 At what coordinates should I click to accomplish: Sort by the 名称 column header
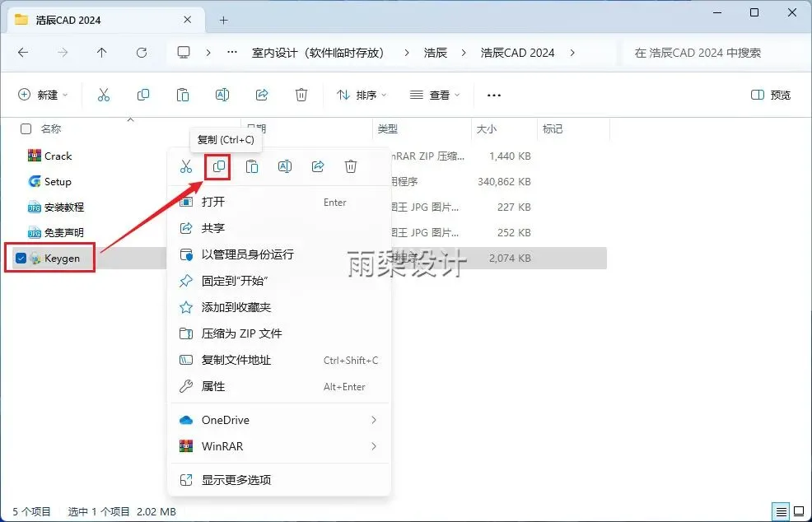[51, 129]
